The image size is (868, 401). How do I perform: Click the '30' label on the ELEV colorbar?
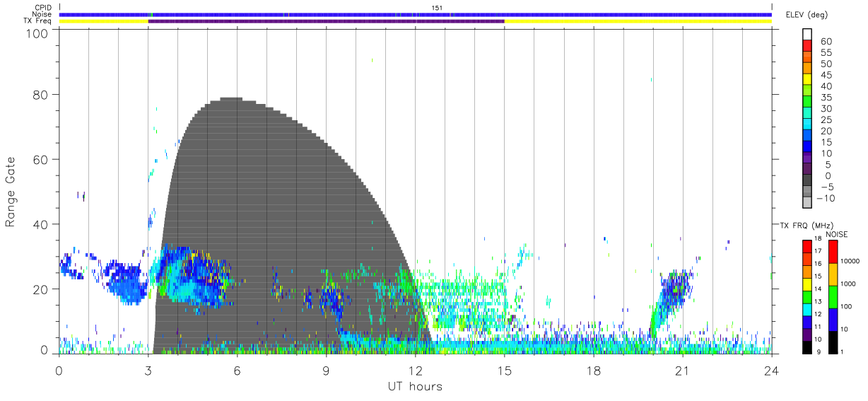tap(826, 109)
